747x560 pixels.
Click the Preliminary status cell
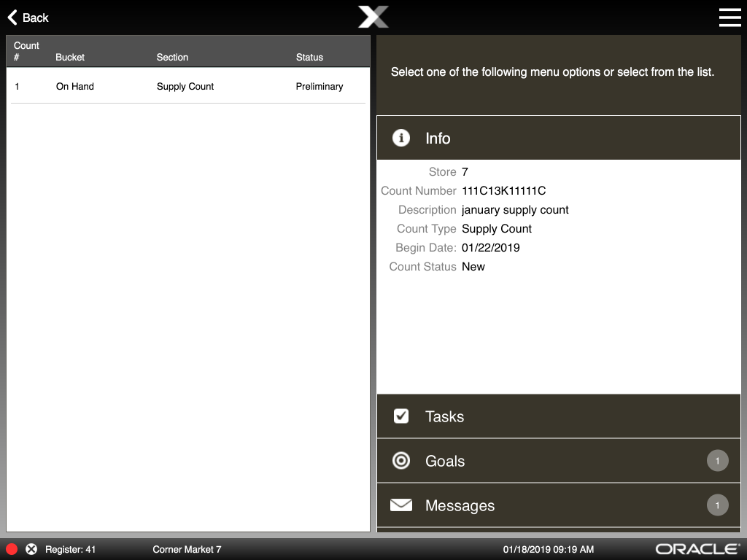point(320,87)
